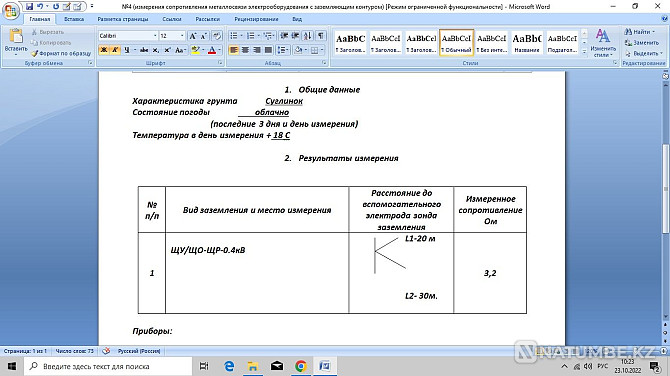Screen dimensions: 670x376
Task: Toggle justify alignment
Action: click(268, 50)
